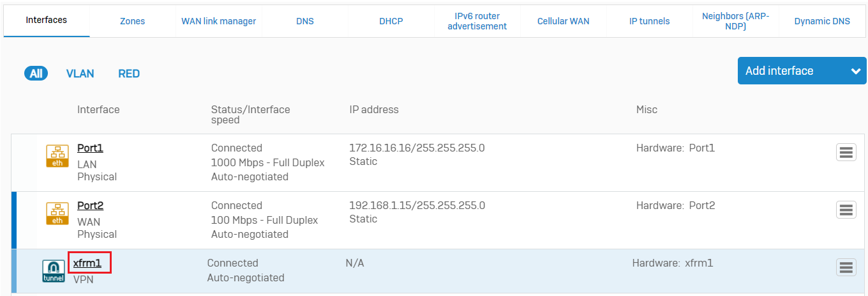Open the hamburger menu for Port2
This screenshot has width=868, height=296.
click(846, 210)
